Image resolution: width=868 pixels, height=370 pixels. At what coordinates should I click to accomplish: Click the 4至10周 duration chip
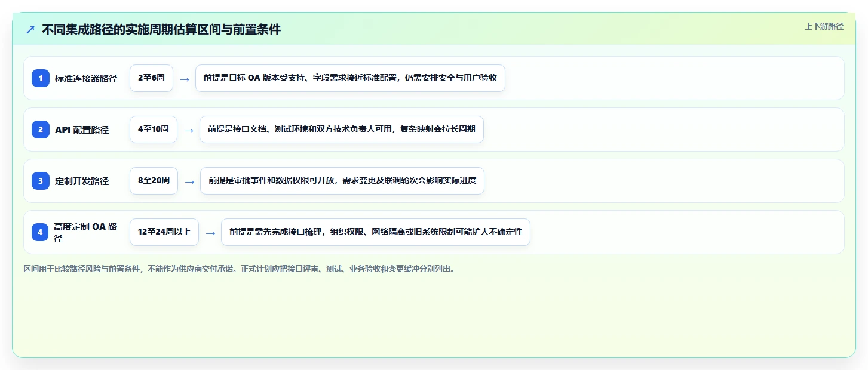[154, 129]
